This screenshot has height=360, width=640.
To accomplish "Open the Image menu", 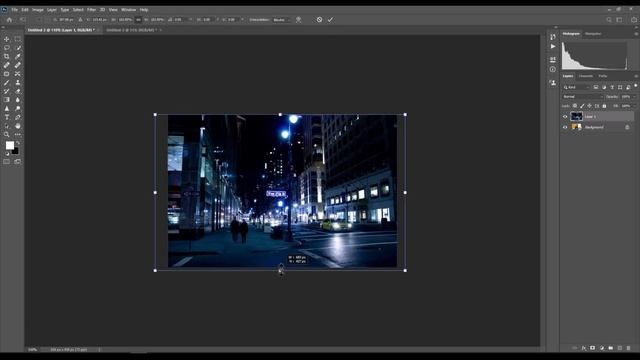I will 38,10.
